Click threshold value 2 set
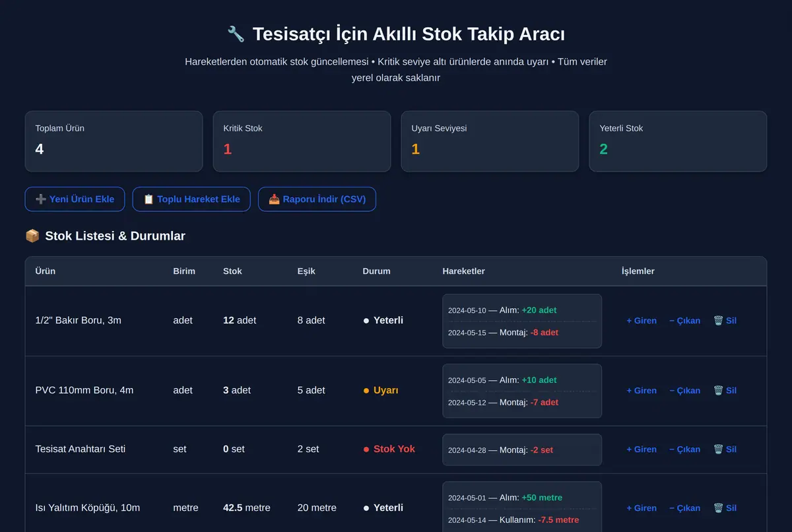792x532 pixels. (x=308, y=449)
